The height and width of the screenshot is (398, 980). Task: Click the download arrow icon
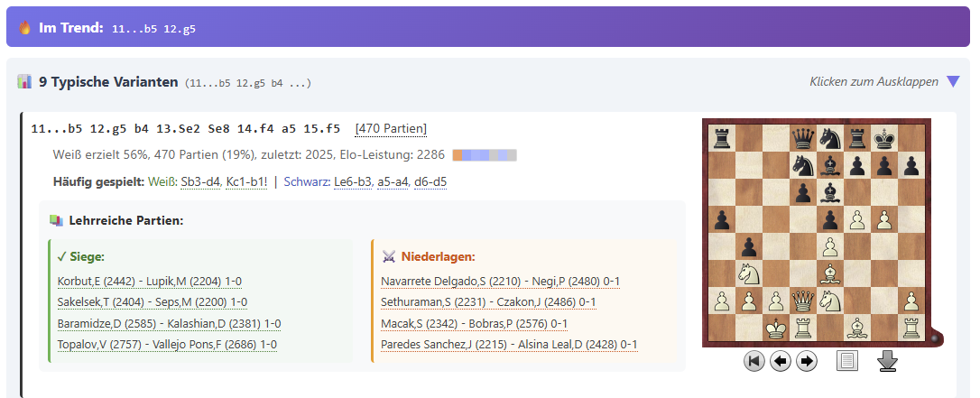(x=888, y=361)
